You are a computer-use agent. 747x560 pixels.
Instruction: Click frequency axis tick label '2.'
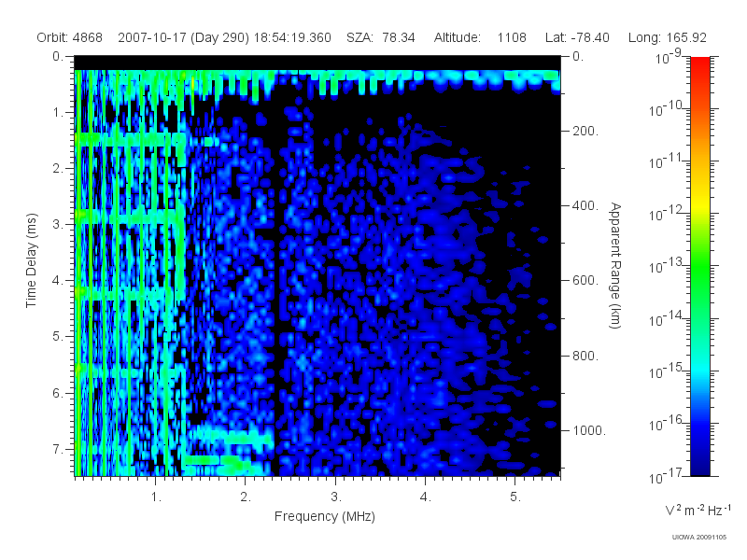point(246,497)
